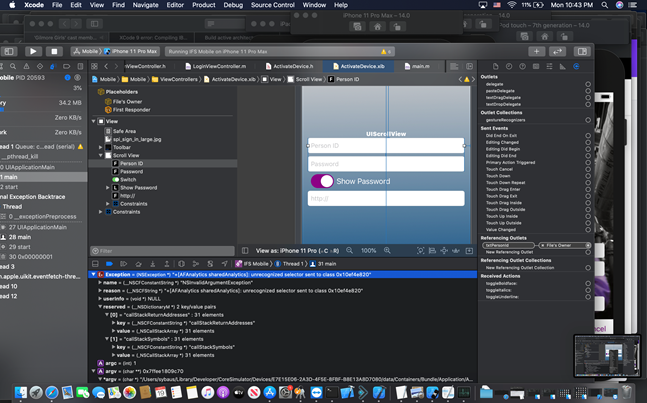
Task: Open the Identity inspector
Action: pos(536,66)
